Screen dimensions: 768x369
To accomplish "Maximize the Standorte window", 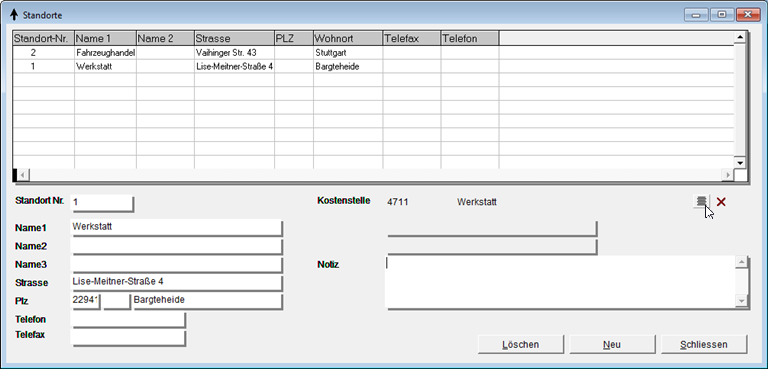I will [x=722, y=15].
